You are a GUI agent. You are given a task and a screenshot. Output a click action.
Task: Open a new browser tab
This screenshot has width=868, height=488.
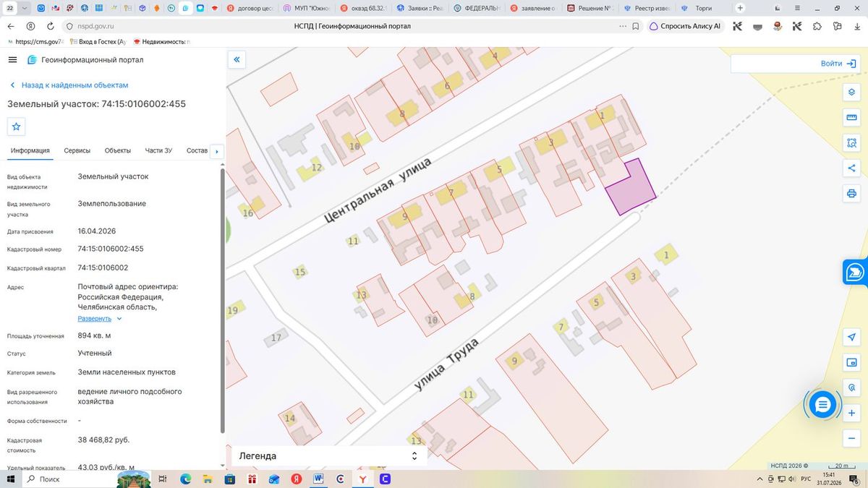[x=740, y=8]
